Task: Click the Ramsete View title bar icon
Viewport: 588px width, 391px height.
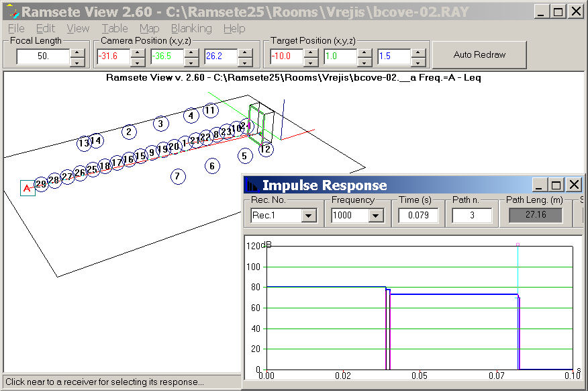Action: 13,12
